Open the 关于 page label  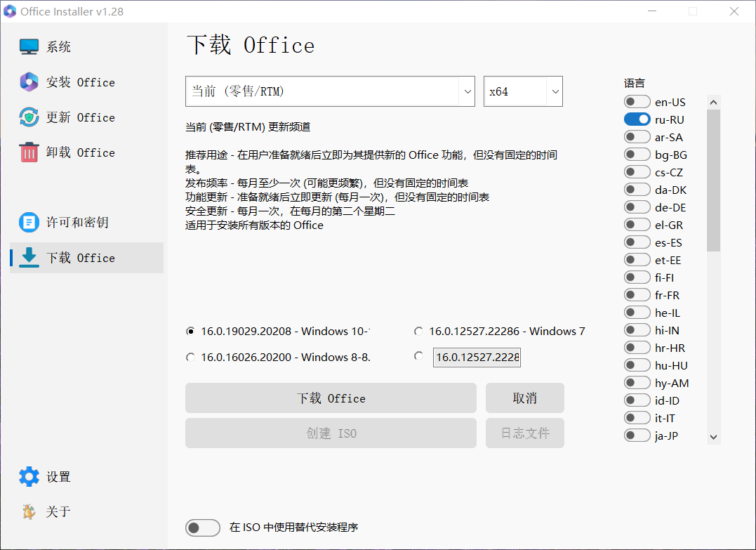coord(58,512)
